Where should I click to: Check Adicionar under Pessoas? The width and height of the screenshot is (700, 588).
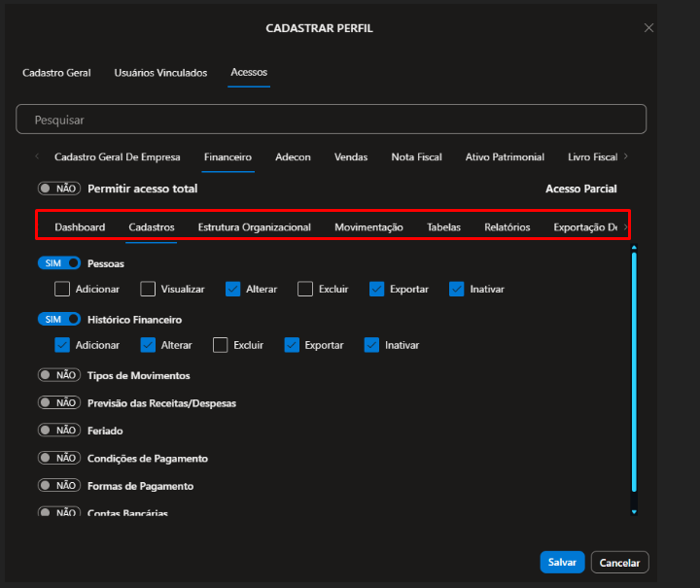[x=62, y=289]
